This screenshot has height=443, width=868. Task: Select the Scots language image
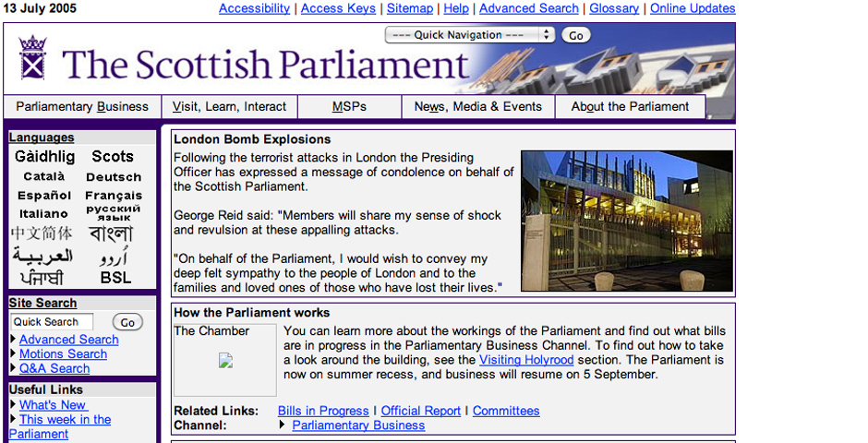[x=113, y=157]
